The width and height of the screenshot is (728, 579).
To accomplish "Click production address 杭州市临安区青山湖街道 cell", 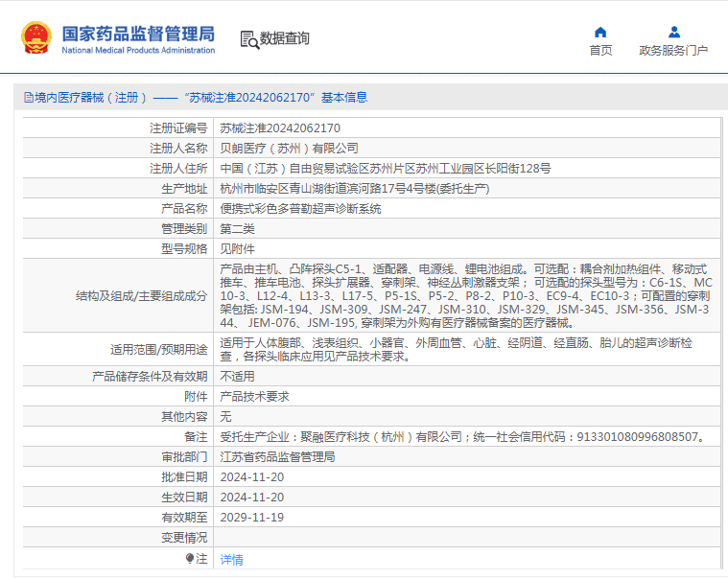I will 354,188.
